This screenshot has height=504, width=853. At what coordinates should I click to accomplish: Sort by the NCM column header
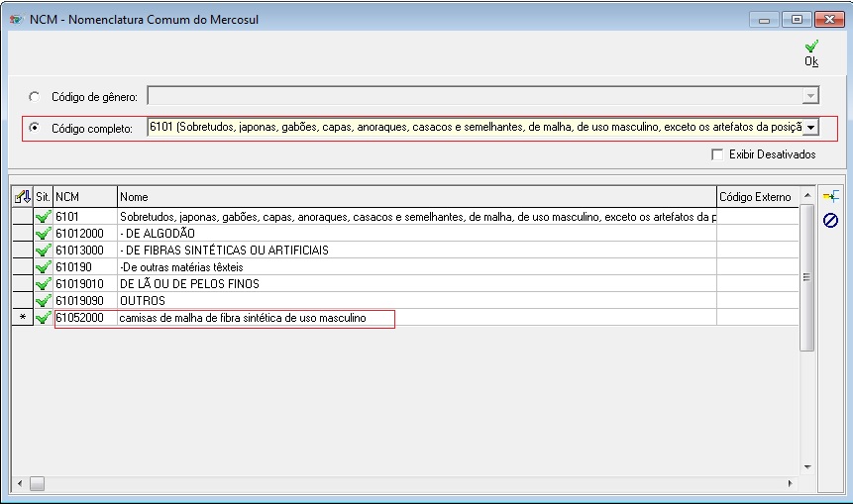point(84,197)
